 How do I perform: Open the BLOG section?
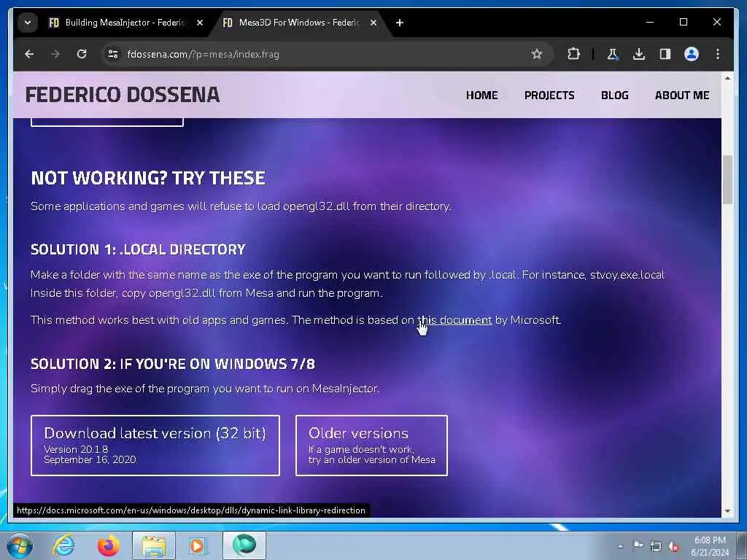point(614,96)
